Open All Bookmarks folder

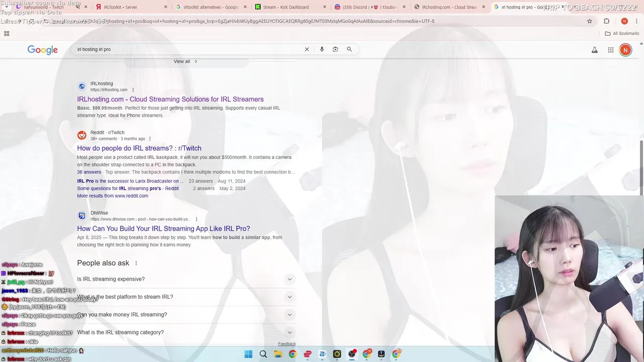(622, 33)
